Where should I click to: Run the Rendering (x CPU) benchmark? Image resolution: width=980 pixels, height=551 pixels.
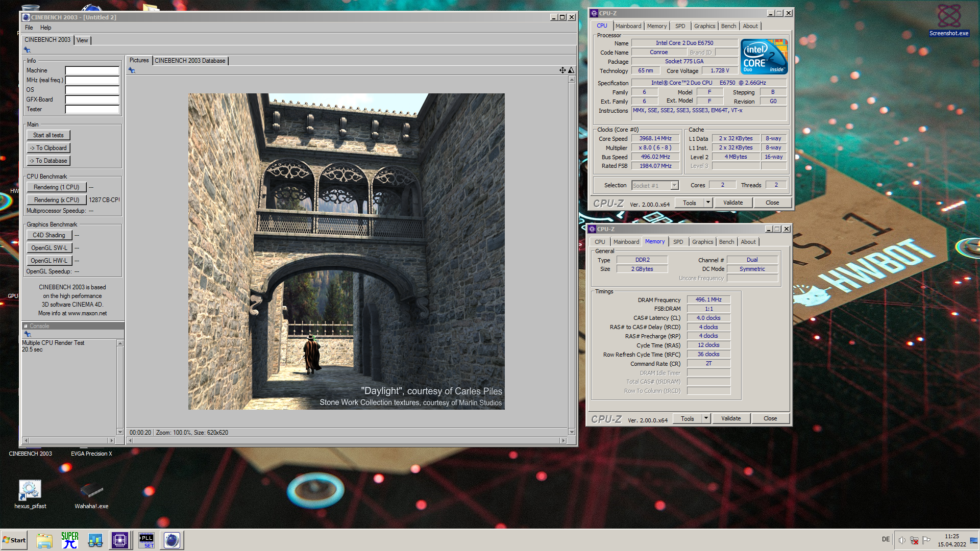pyautogui.click(x=57, y=200)
